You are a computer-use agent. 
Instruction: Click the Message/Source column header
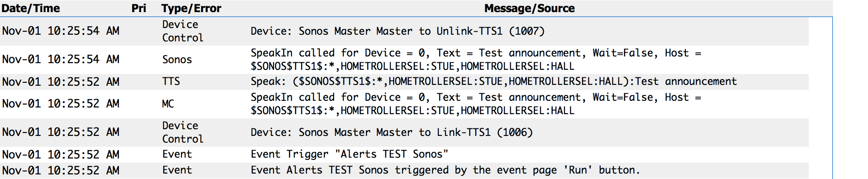(530, 8)
